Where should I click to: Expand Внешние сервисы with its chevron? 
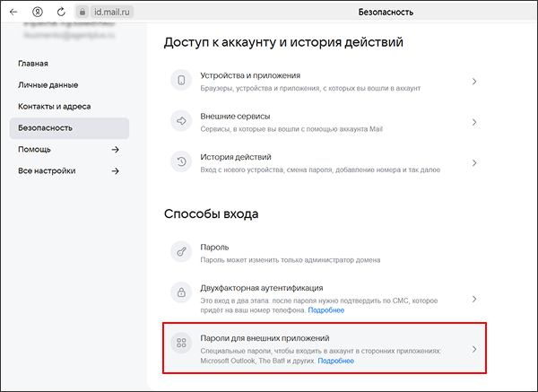tap(474, 122)
